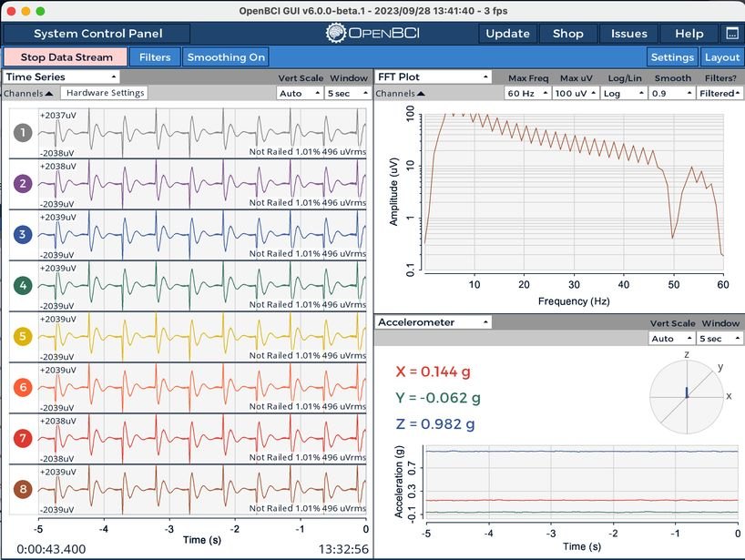The width and height of the screenshot is (745, 560).
Task: Open the Issues menu item
Action: pyautogui.click(x=628, y=34)
